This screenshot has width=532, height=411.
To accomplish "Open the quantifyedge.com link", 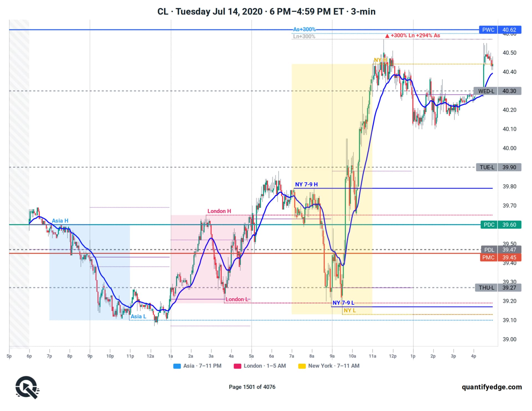I will click(492, 387).
